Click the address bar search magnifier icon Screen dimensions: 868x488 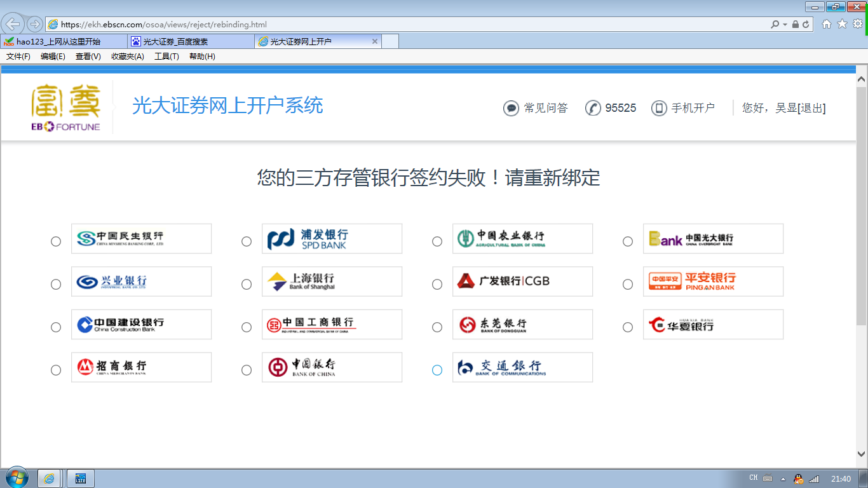coord(775,24)
